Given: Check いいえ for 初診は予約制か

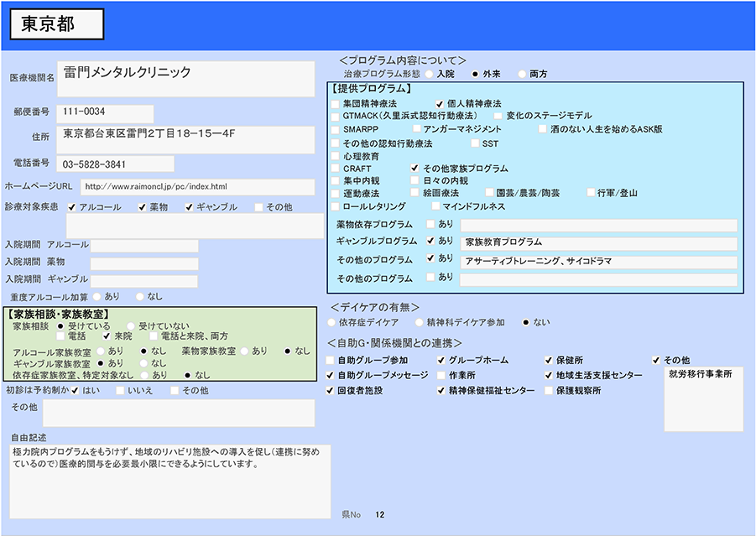Looking at the screenshot, I should point(121,390).
